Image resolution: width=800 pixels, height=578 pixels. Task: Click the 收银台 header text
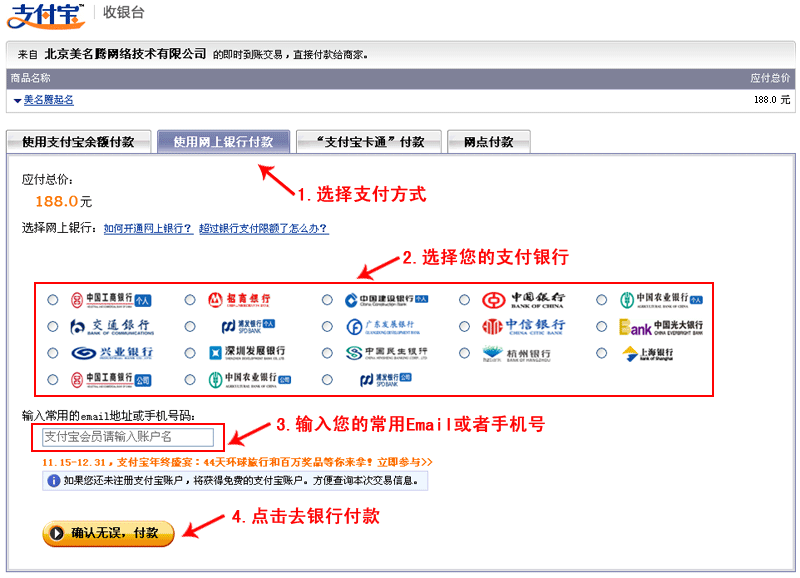pos(123,12)
